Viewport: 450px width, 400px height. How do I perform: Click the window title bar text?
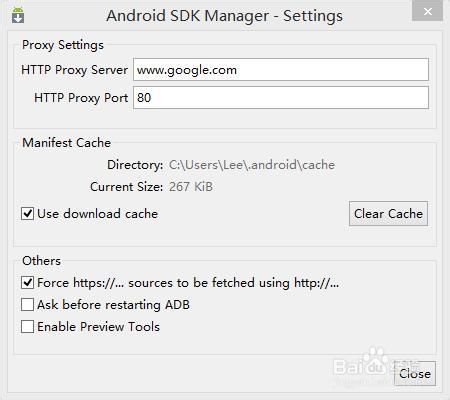(224, 16)
